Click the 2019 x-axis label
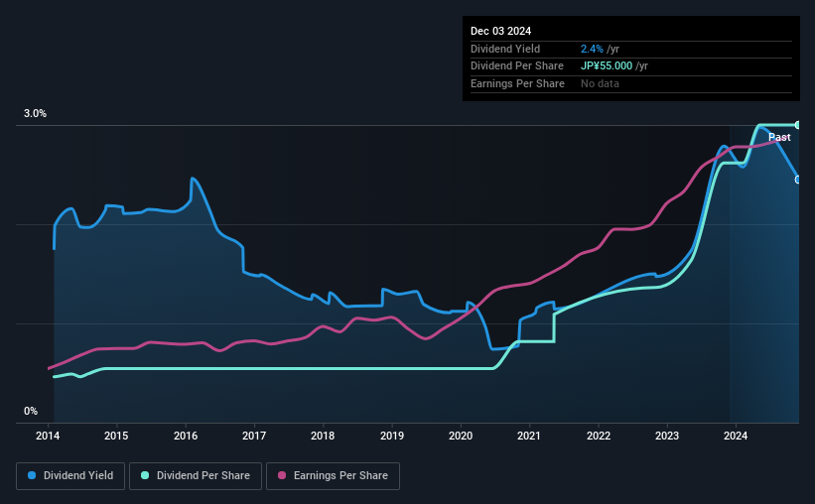The height and width of the screenshot is (504, 815). pos(391,436)
